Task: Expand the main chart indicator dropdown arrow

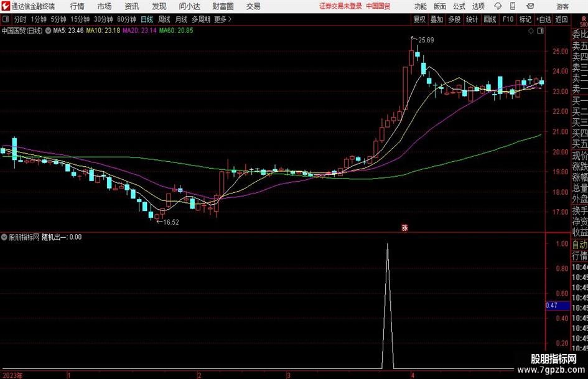Action: 48,30
